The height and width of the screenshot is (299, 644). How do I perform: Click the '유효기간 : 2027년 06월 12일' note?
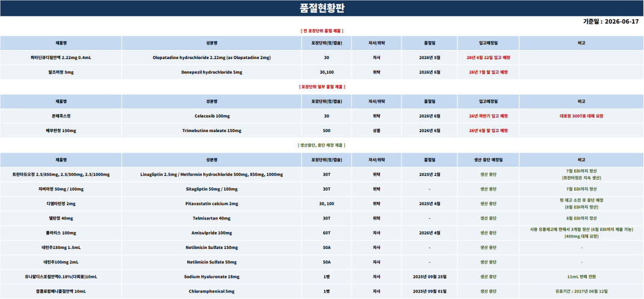[x=581, y=291]
